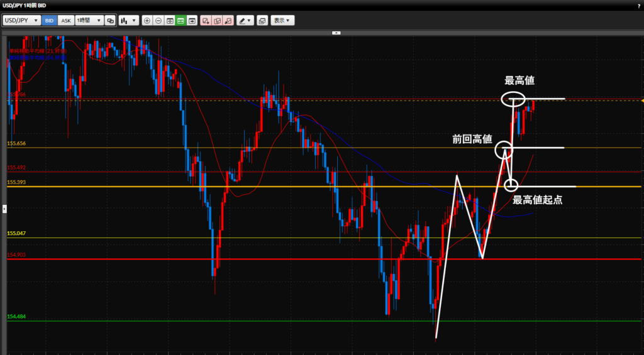Click the left edge panel expander arrow

point(4,207)
